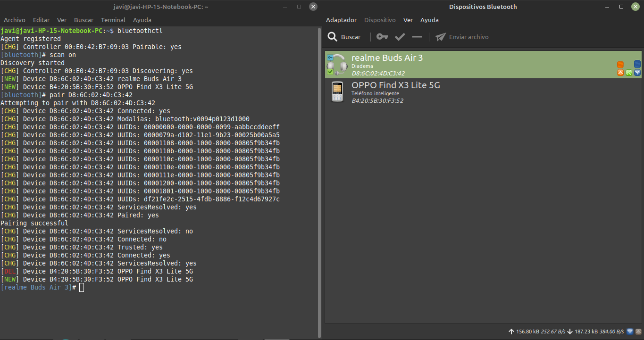Select the realme Buds Air 3 device row
The width and height of the screenshot is (644, 340).
484,65
